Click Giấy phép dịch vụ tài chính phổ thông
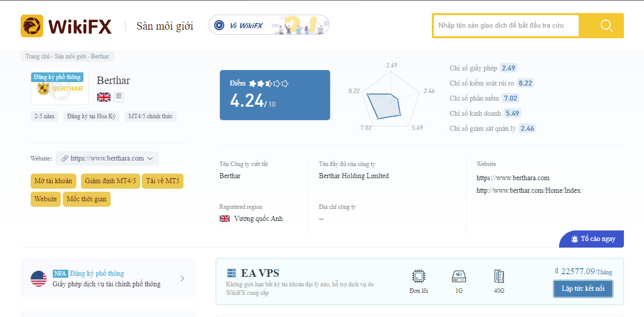644x317 pixels. pos(107,284)
